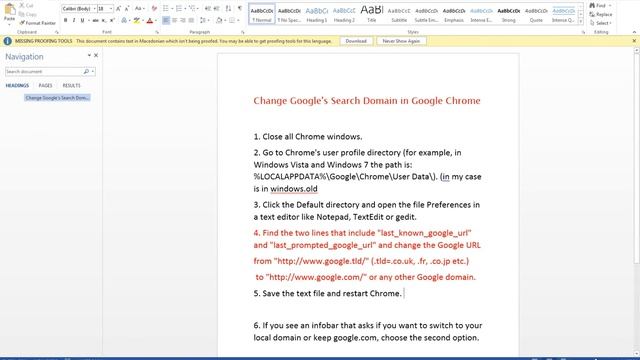This screenshot has height=360, width=640.
Task: Apply the red font color
Action: (x=150, y=20)
